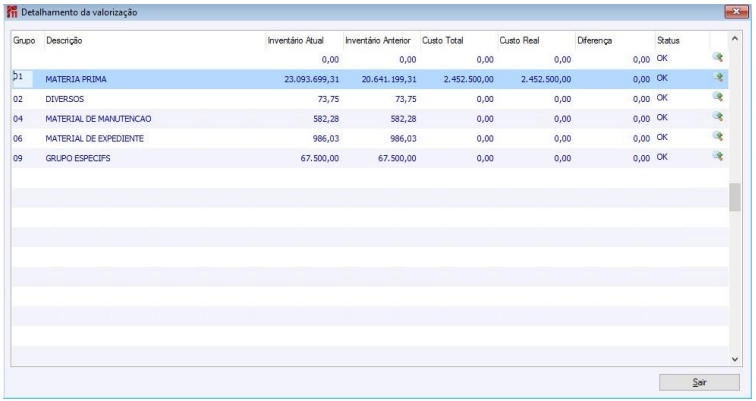
Task: Click the Custo Total column header
Action: click(443, 39)
